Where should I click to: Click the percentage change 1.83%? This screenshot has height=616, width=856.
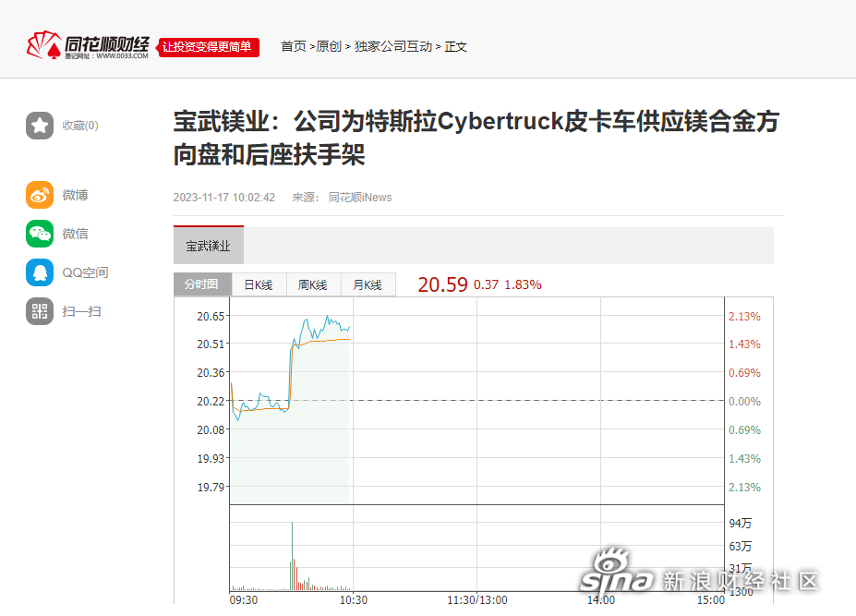tap(523, 284)
